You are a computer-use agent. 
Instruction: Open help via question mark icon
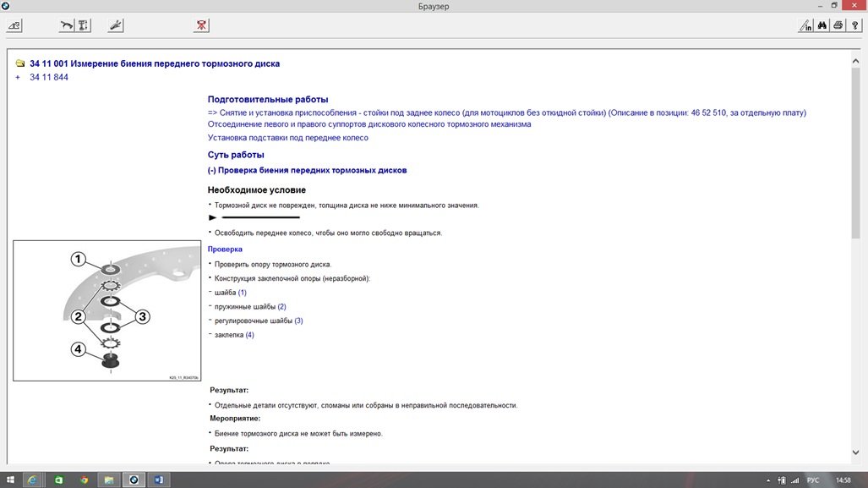tap(854, 25)
